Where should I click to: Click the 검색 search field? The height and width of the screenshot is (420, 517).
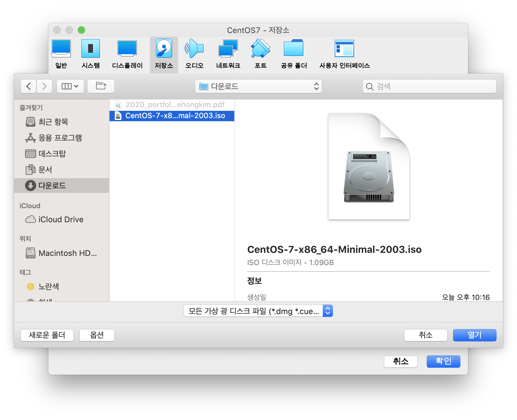[x=429, y=86]
